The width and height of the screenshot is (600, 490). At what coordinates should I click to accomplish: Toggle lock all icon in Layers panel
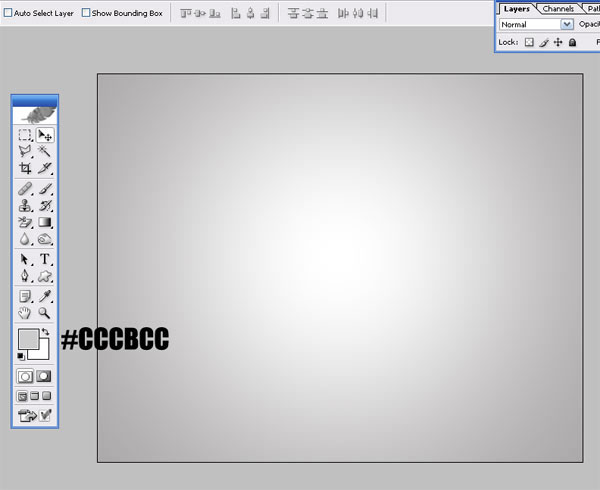point(572,42)
